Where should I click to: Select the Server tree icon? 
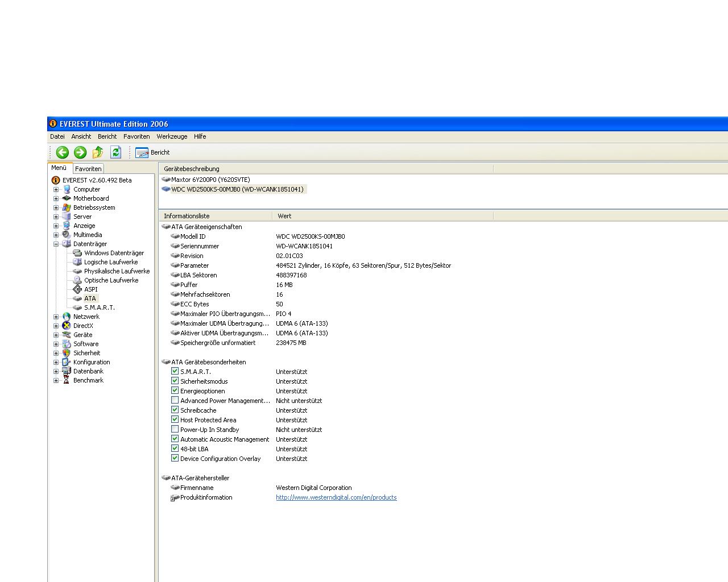tap(67, 217)
